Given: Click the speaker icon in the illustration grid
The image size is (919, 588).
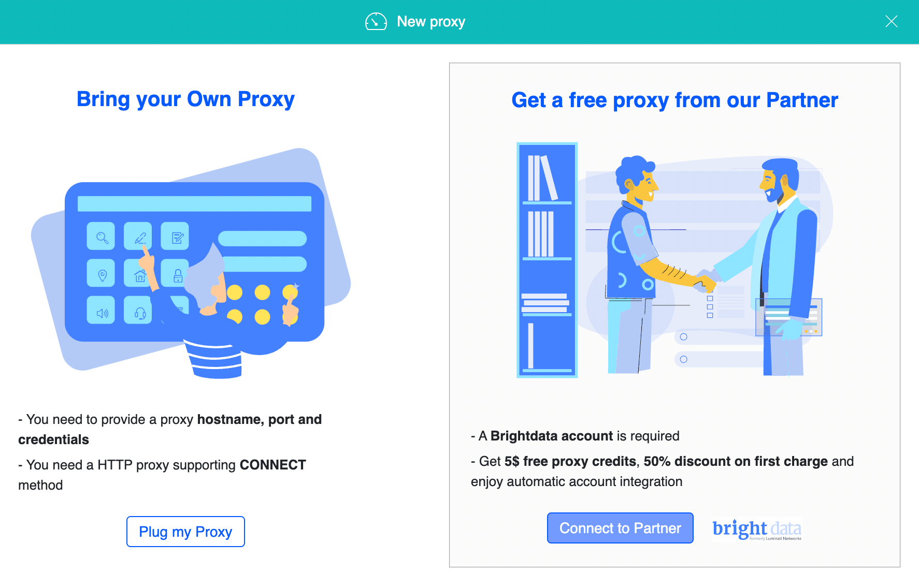Looking at the screenshot, I should (102, 312).
